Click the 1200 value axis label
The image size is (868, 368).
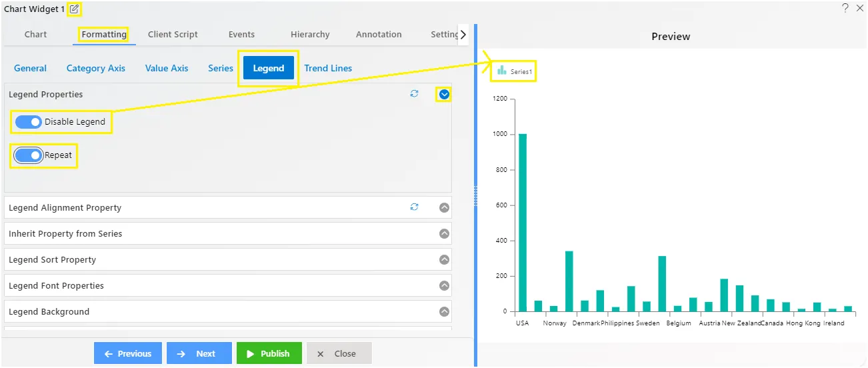click(500, 99)
